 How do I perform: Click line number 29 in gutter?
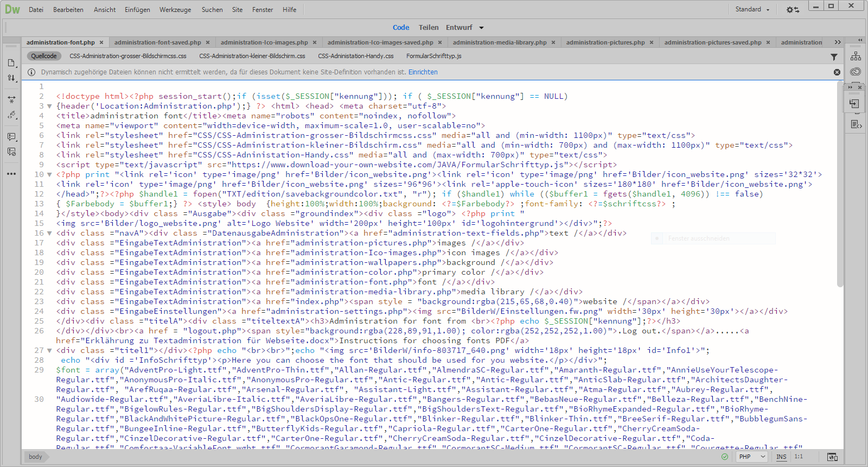[39, 370]
